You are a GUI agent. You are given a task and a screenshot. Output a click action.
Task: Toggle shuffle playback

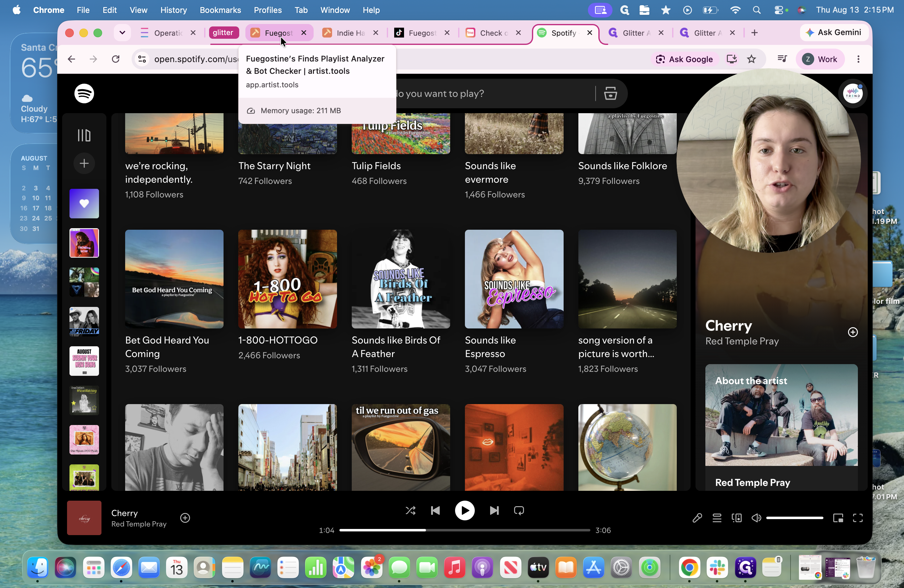pyautogui.click(x=410, y=511)
